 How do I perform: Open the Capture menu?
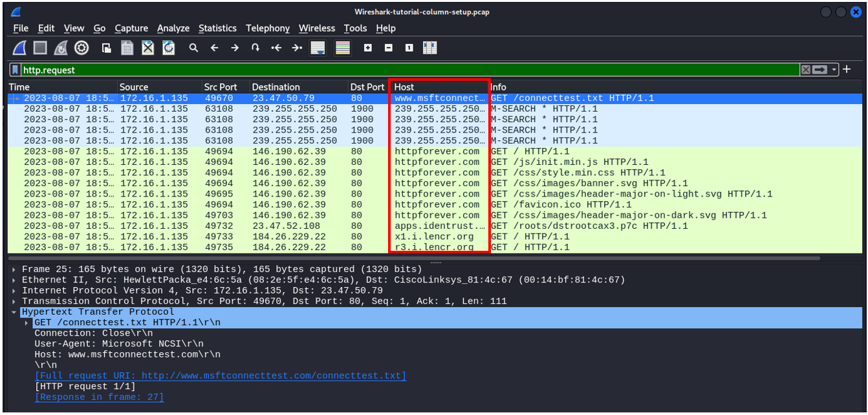(x=131, y=28)
